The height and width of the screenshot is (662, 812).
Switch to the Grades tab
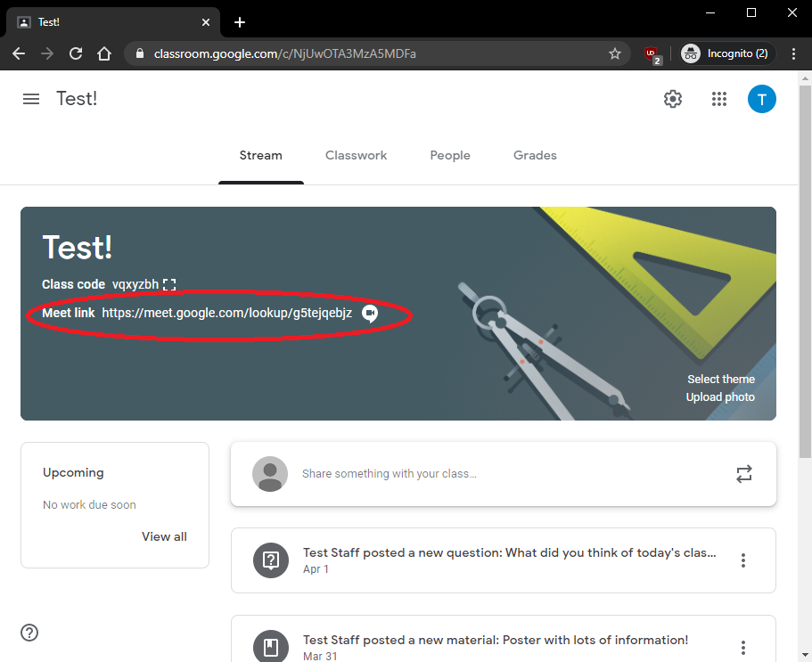[x=535, y=155]
